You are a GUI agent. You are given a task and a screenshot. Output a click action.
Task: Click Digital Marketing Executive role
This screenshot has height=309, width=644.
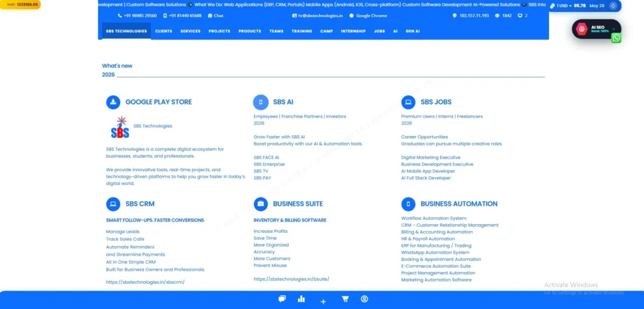pos(431,157)
